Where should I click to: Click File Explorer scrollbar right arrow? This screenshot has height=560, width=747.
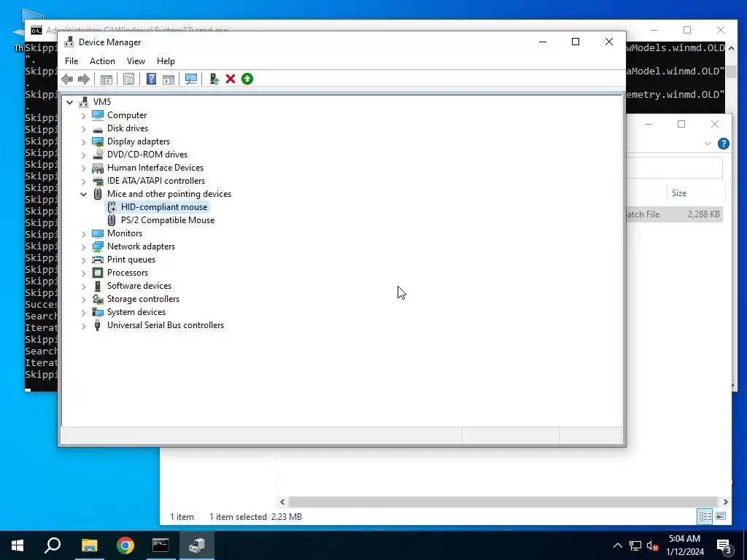click(x=725, y=502)
